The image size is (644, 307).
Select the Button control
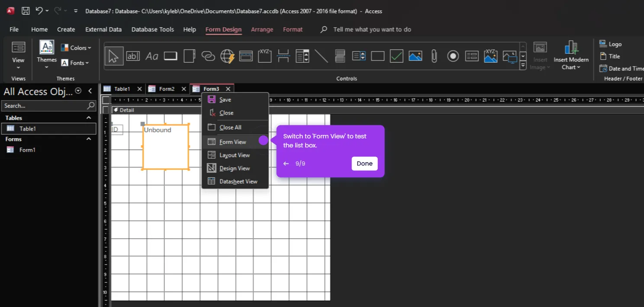pos(170,55)
